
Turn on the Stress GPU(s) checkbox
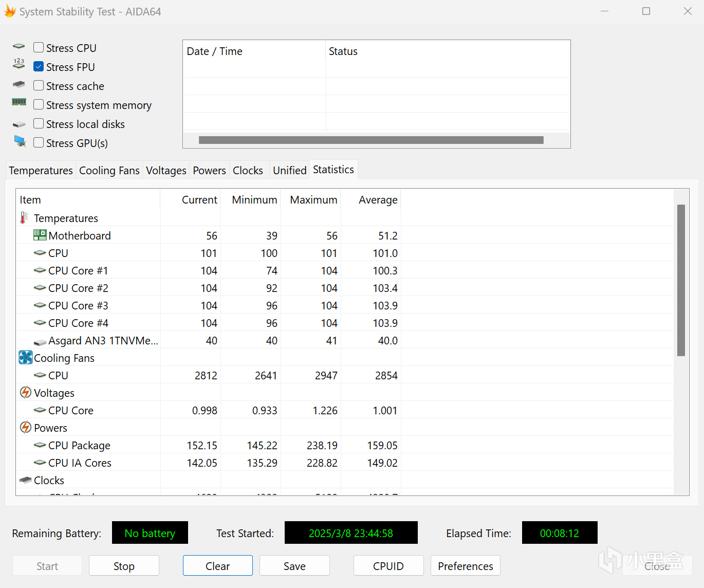pos(39,142)
